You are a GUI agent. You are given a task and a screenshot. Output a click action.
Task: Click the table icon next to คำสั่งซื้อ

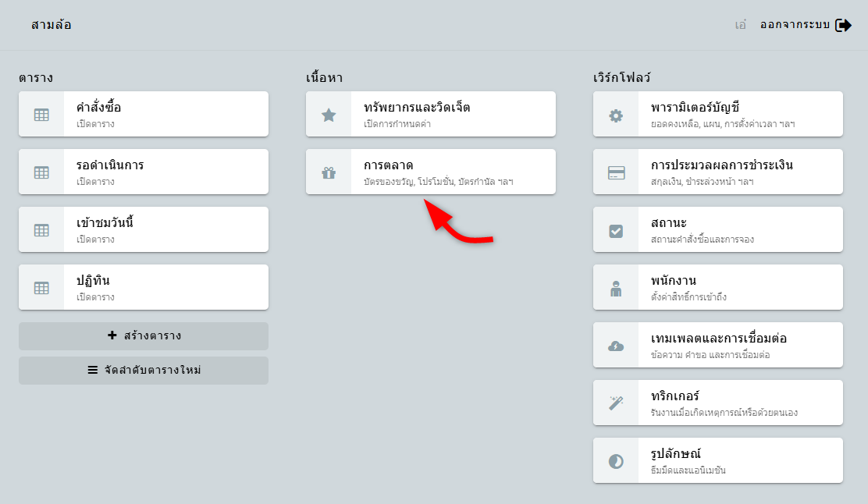41,115
